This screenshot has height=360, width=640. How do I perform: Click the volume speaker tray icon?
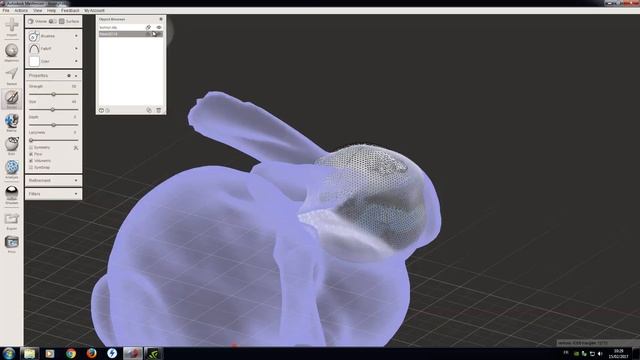pyautogui.click(x=600, y=354)
